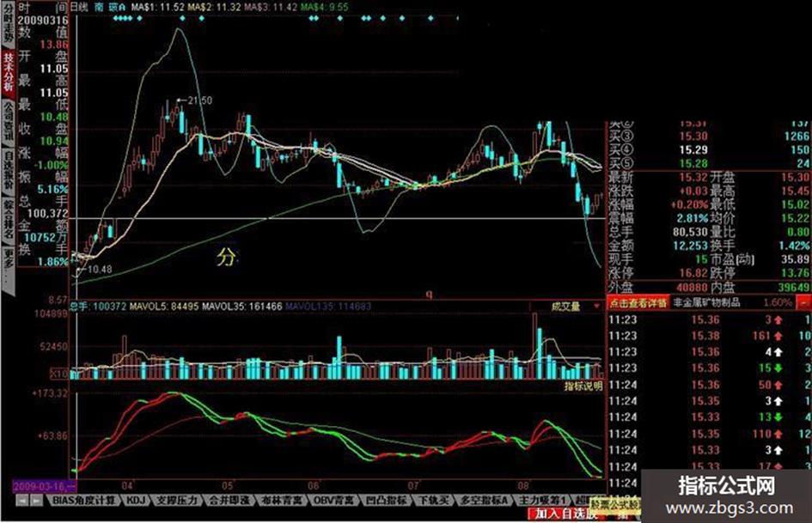Viewport: 812px width, 523px height.
Task: Click the 市盈(动) value 35.89
Action: click(795, 258)
